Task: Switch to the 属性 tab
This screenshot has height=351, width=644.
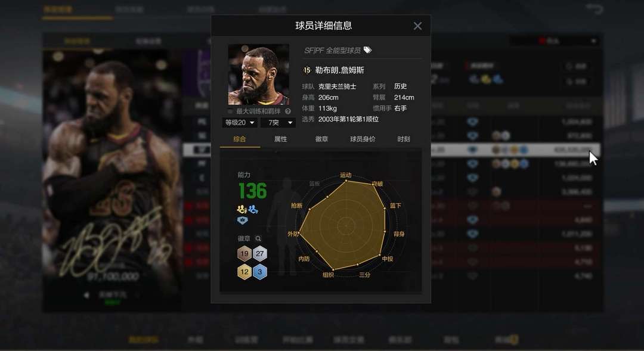Action: point(280,139)
